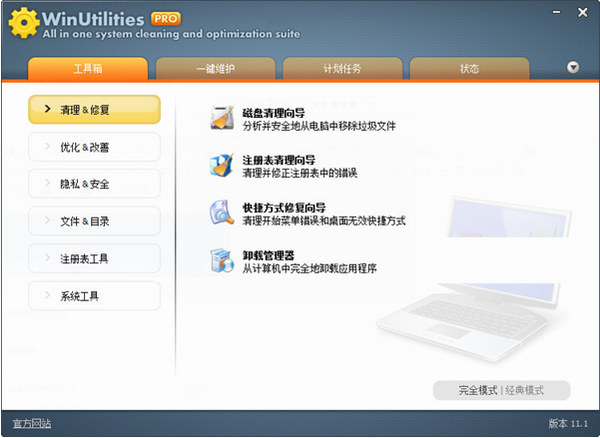Select the 隐私 & 安全 category
600x438 pixels.
tap(94, 184)
